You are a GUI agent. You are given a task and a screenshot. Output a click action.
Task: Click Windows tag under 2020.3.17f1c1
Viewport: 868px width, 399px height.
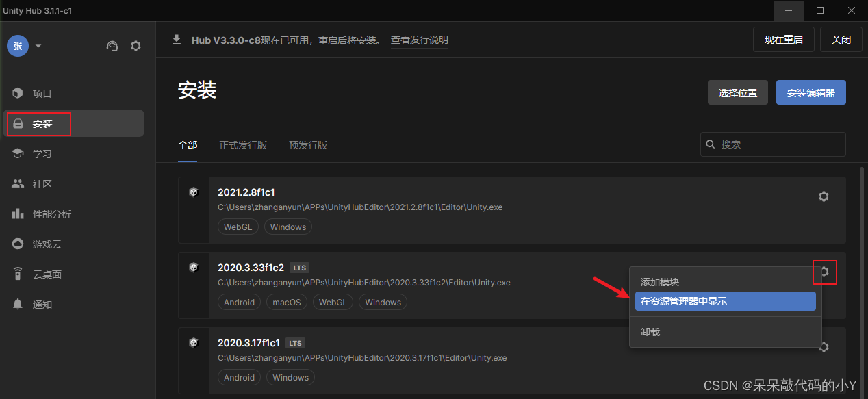tap(290, 378)
